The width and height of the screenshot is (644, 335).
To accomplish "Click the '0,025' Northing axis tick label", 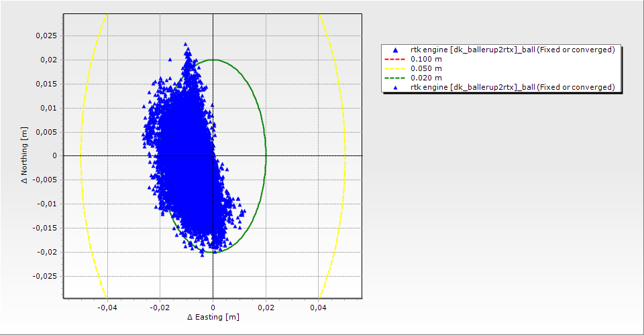I will click(46, 36).
